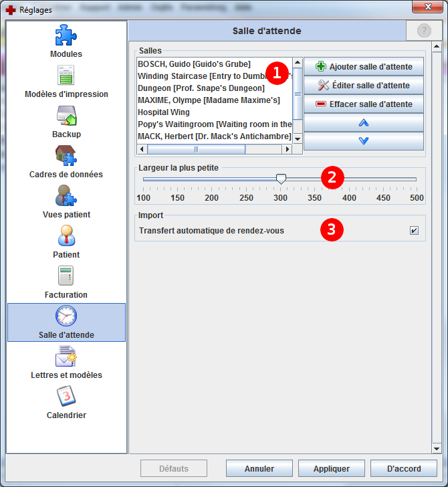Click Effacer salle d'attente button
This screenshot has height=487, width=448.
click(364, 104)
